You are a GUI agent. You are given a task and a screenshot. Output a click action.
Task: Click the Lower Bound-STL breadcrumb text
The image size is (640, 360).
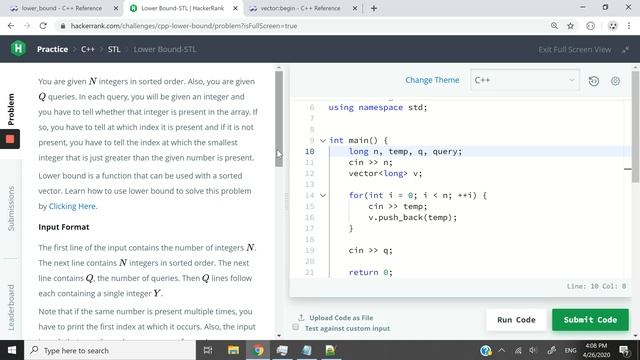click(x=165, y=49)
